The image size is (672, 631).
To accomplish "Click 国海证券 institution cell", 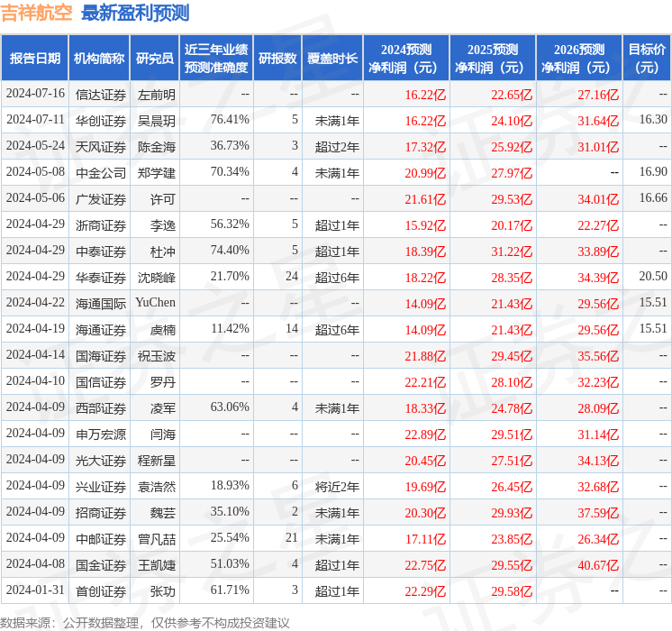I will click(x=101, y=356).
